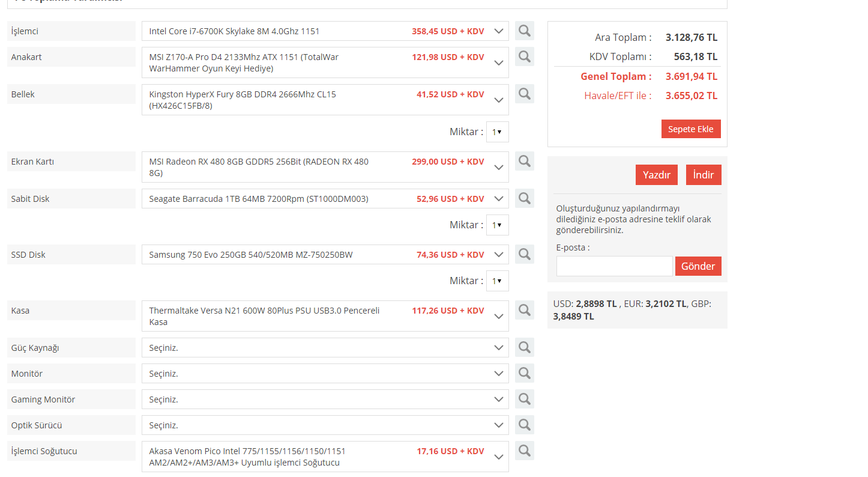Image resolution: width=868 pixels, height=477 pixels.
Task: Open the SSD Disk dropdown showing Samsung 750 Evo
Action: (x=325, y=255)
